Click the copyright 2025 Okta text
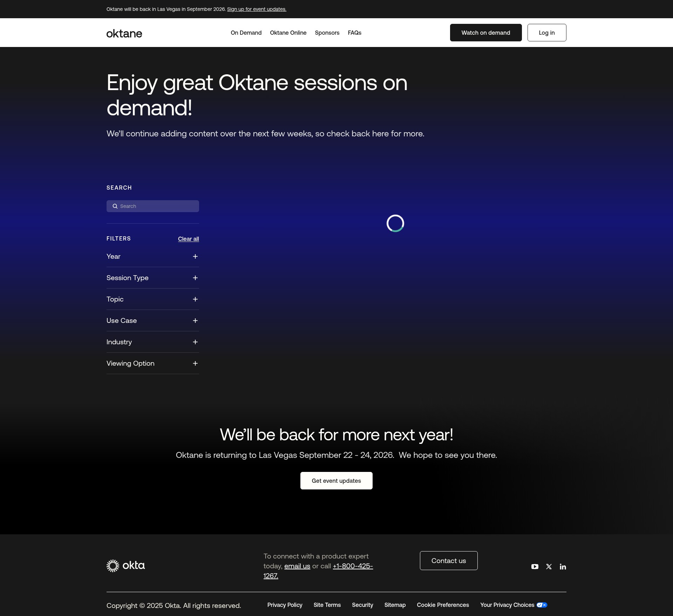The image size is (673, 616). [x=174, y=605]
